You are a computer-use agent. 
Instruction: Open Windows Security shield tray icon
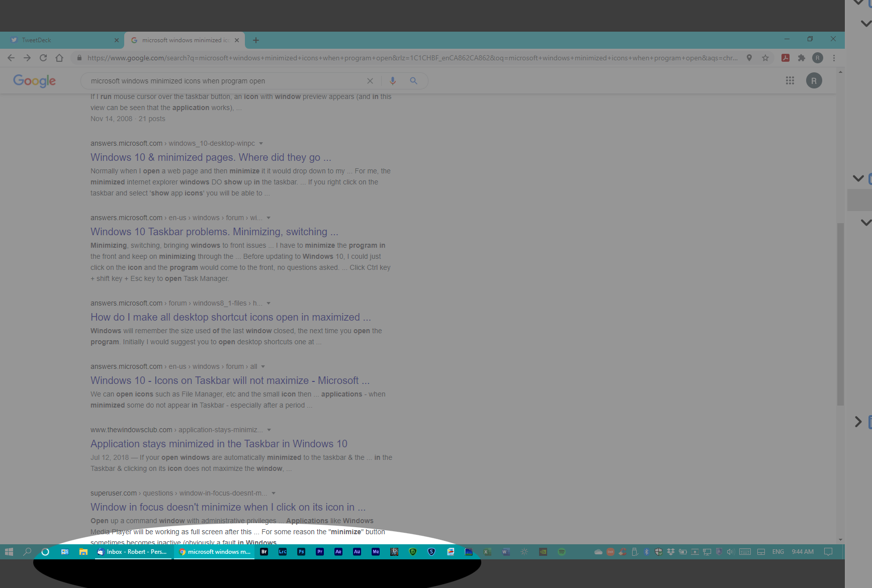coord(659,552)
